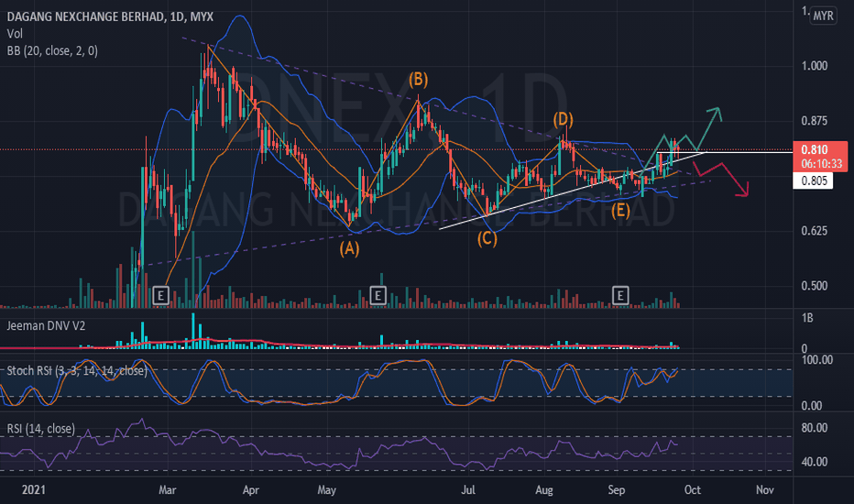Image resolution: width=854 pixels, height=504 pixels.
Task: Click the (B) wave label
Action: coord(418,80)
